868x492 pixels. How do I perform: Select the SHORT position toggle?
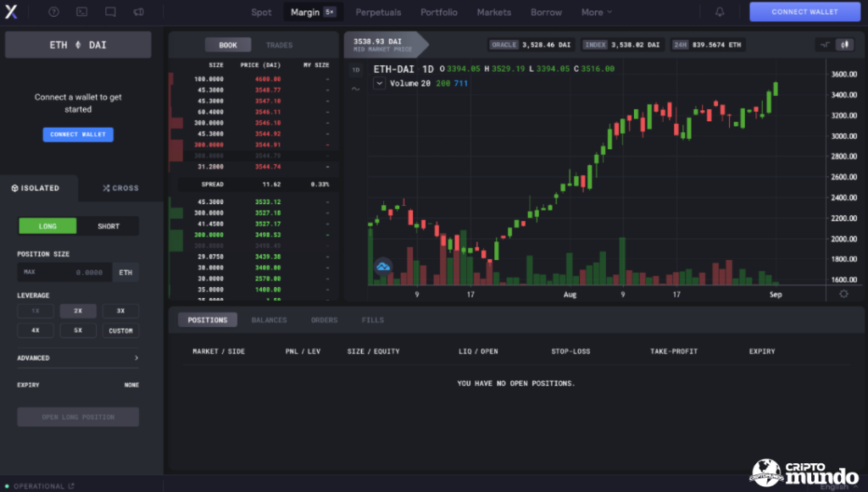point(108,226)
